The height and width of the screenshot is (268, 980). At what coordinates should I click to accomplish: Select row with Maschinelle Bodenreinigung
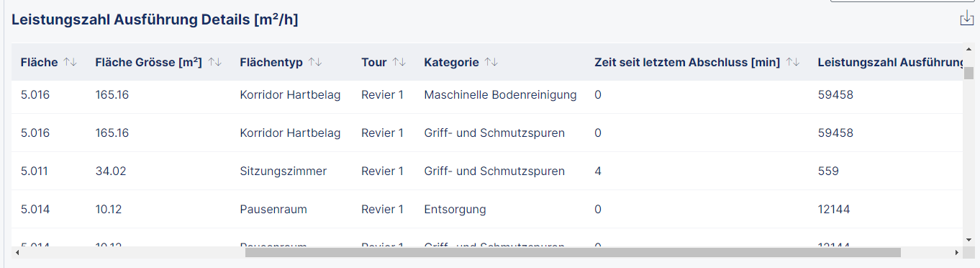(x=488, y=94)
